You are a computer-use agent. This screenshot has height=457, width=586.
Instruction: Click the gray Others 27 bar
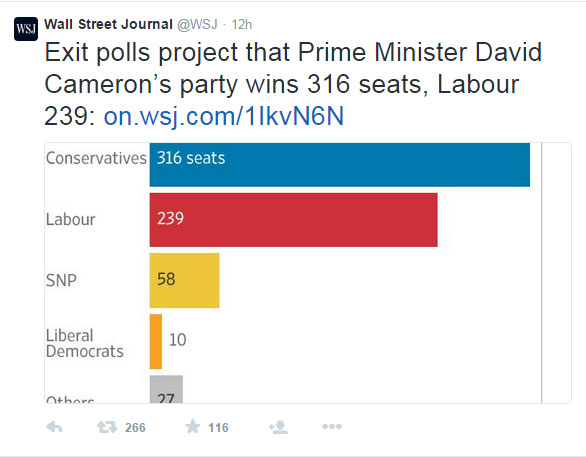pos(166,389)
